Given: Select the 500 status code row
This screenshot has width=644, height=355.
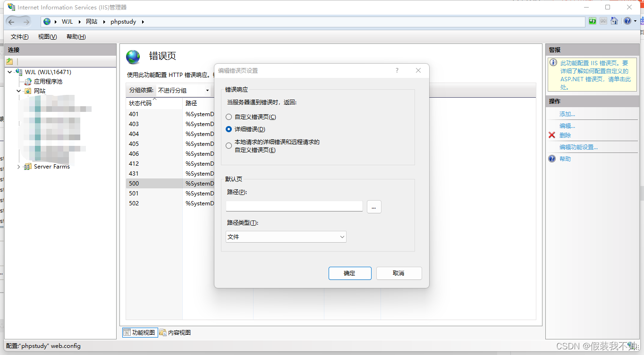Looking at the screenshot, I should coord(170,184).
